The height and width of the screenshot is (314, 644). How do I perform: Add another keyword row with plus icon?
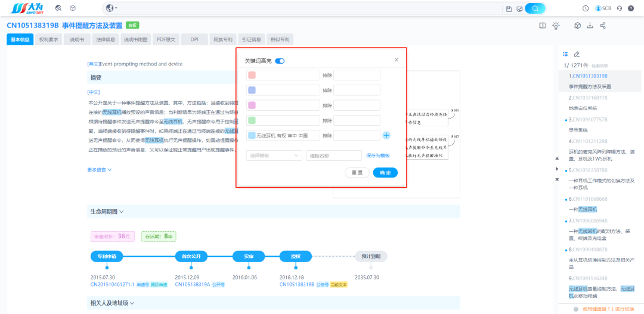coord(386,135)
